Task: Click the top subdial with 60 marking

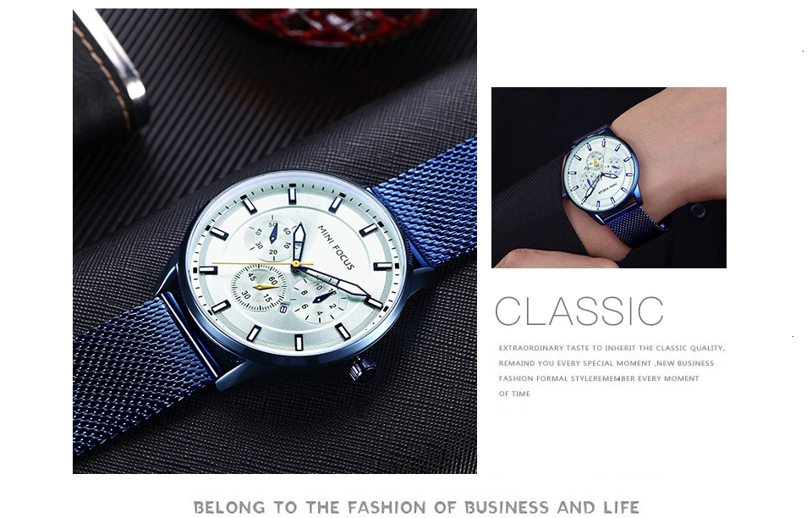Action: click(x=272, y=239)
